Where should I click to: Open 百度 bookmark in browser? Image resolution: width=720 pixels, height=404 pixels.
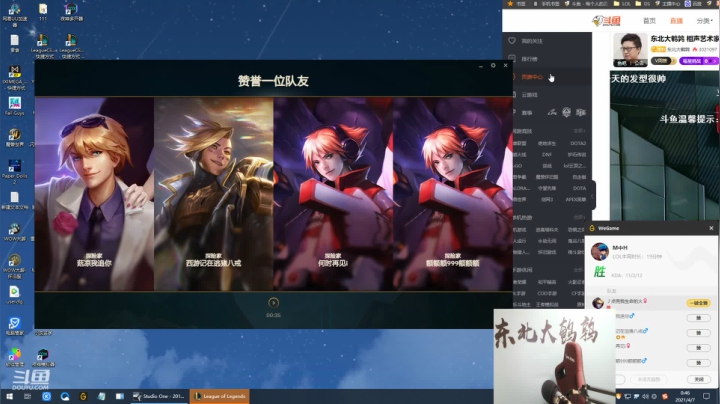coord(693,4)
